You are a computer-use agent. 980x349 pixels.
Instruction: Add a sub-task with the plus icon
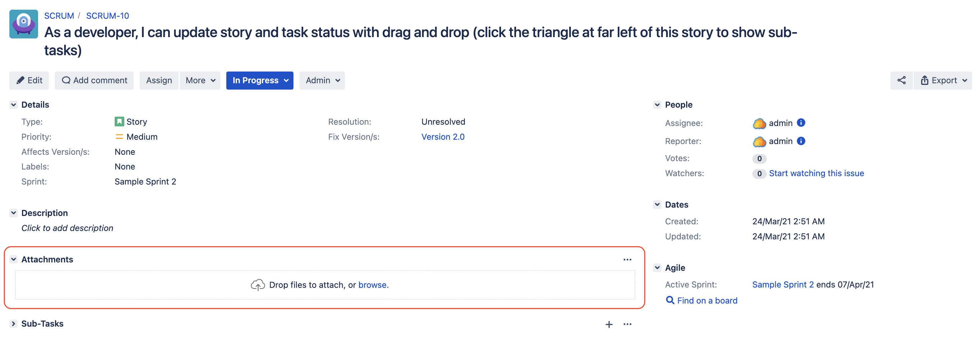click(609, 324)
